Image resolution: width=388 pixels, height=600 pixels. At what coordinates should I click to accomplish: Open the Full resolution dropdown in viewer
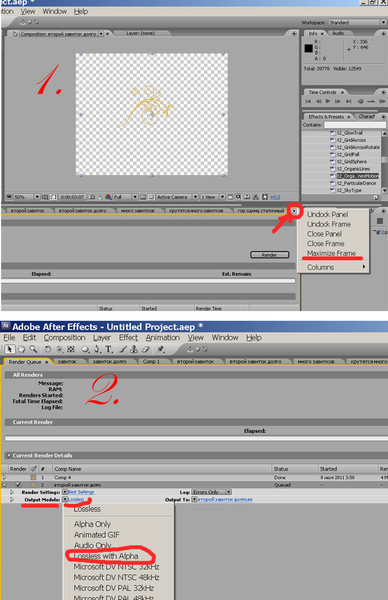click(126, 197)
